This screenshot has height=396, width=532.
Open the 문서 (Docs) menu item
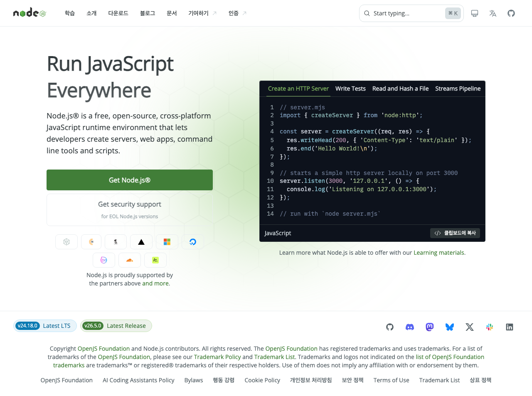[172, 13]
